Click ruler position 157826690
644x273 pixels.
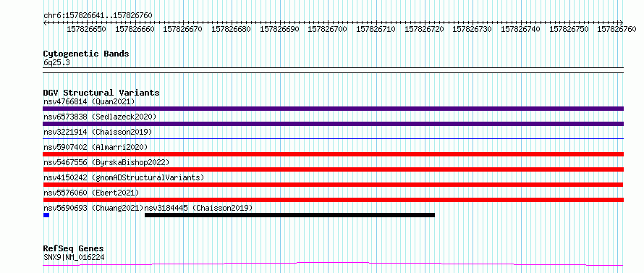tap(280, 29)
